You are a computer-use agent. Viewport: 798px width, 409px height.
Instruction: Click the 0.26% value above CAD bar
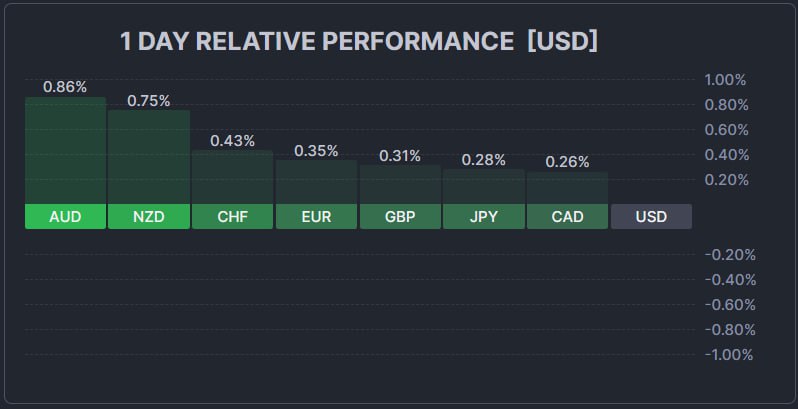tap(567, 162)
